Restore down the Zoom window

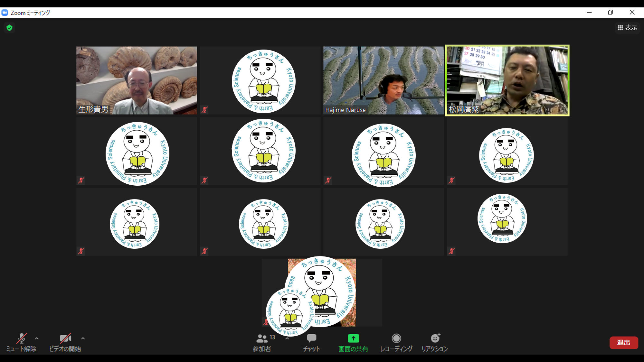click(610, 13)
